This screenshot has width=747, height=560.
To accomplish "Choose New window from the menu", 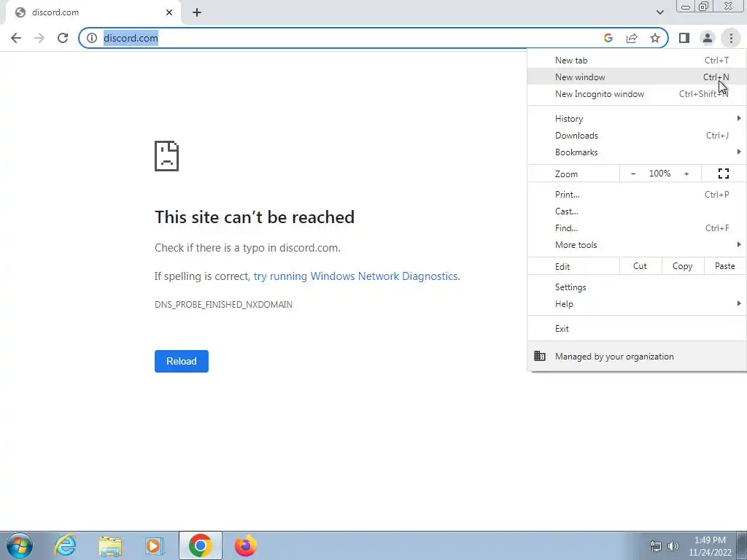I will (637, 77).
